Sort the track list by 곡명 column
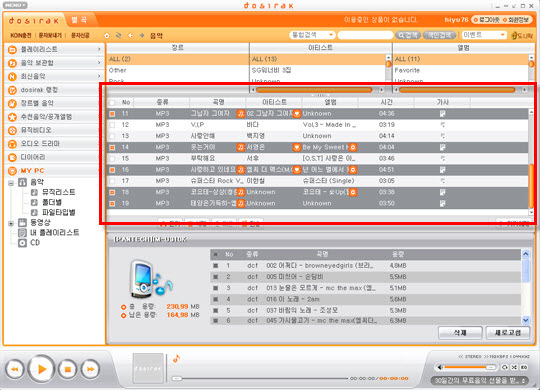 click(218, 102)
